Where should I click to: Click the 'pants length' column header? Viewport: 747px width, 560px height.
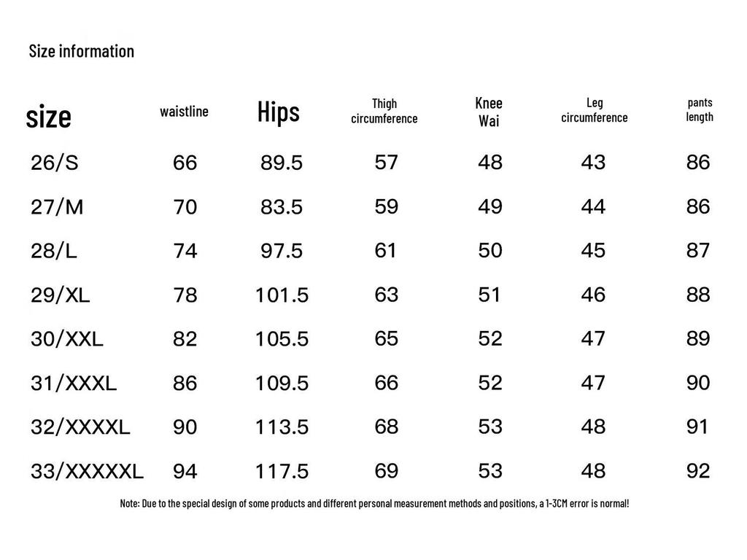[700, 109]
